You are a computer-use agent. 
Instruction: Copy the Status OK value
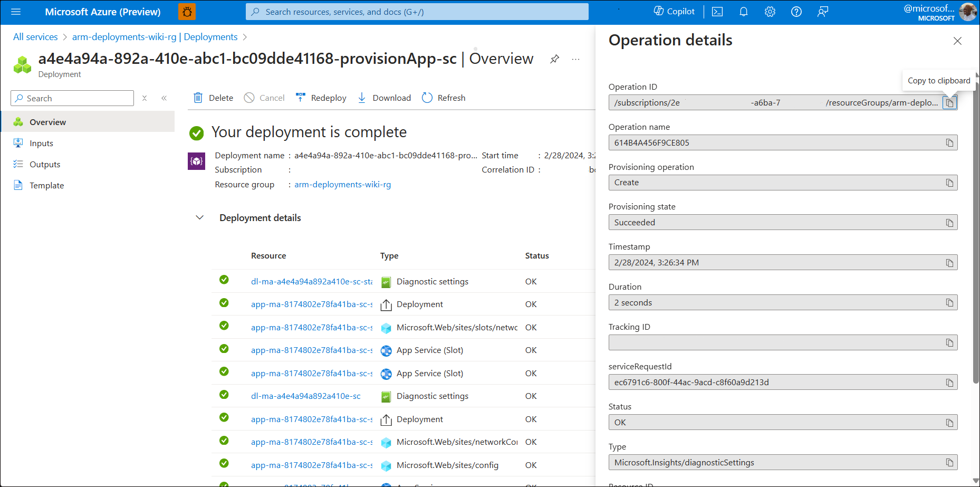[x=949, y=423]
